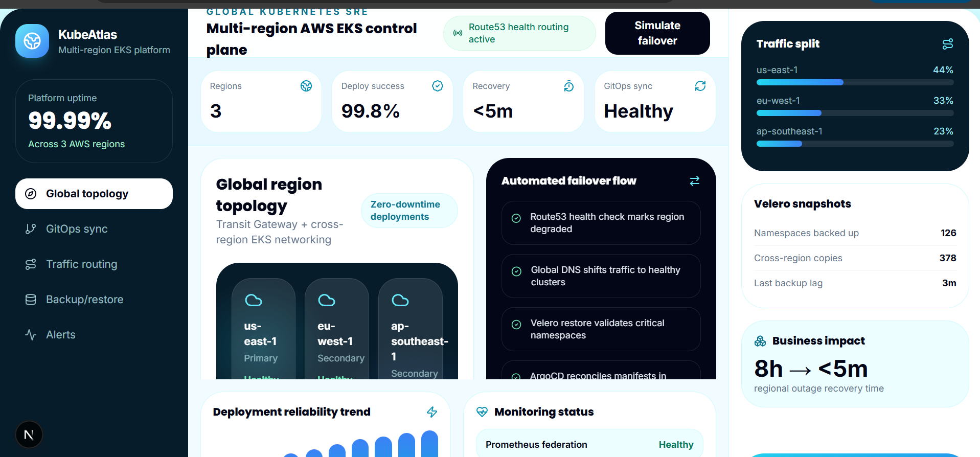Image resolution: width=980 pixels, height=457 pixels.
Task: Click the Deployment reliability trend lightning icon
Action: tap(432, 412)
